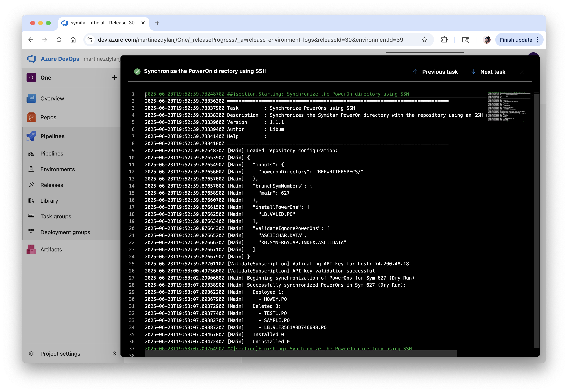Reload the page in browser

point(59,40)
